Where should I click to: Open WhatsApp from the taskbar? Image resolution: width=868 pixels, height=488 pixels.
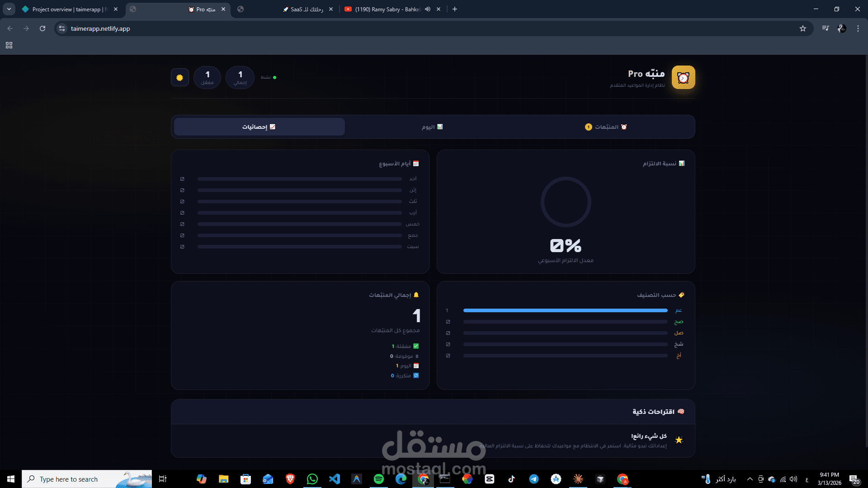click(x=312, y=479)
